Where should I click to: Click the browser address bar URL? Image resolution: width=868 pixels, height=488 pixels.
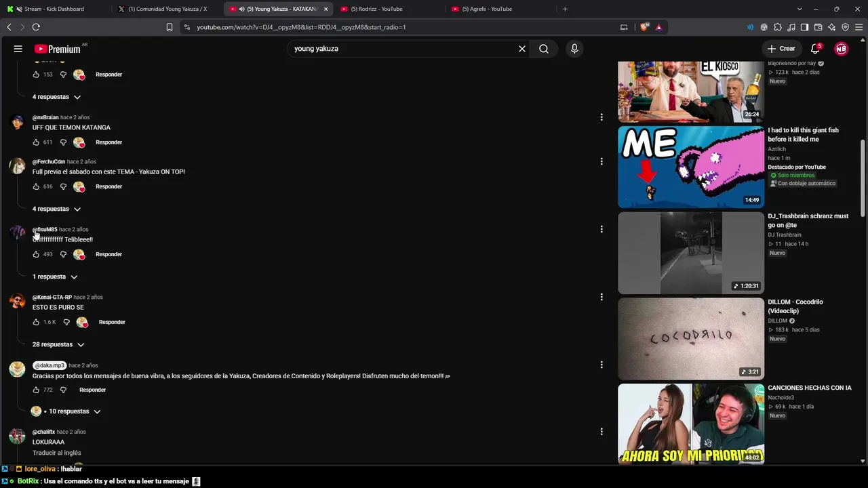[x=301, y=27]
